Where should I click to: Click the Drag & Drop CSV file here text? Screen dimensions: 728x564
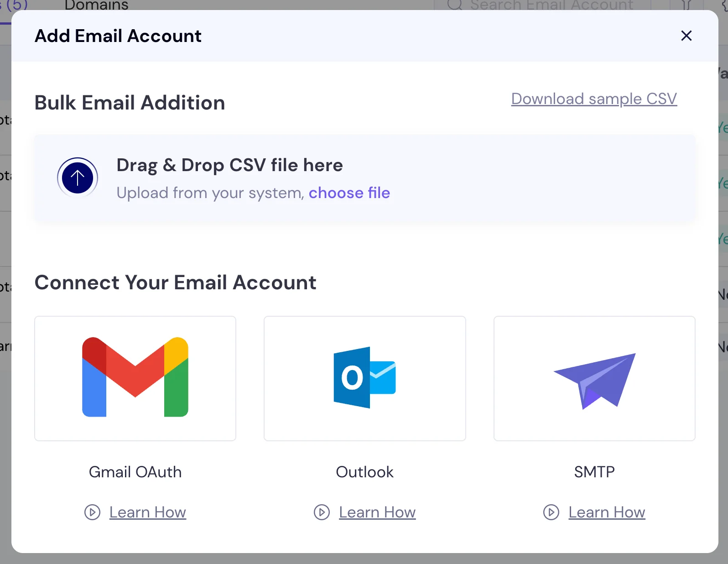tap(229, 165)
